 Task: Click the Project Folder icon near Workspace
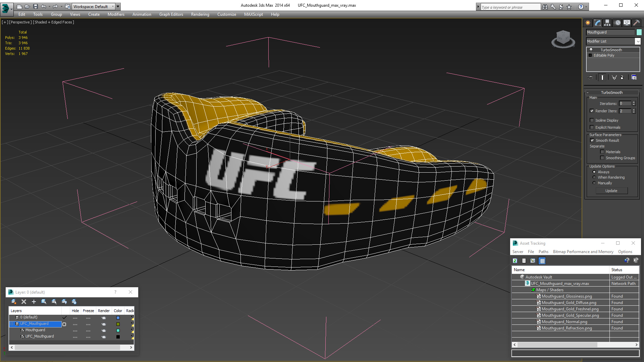pyautogui.click(x=68, y=6)
